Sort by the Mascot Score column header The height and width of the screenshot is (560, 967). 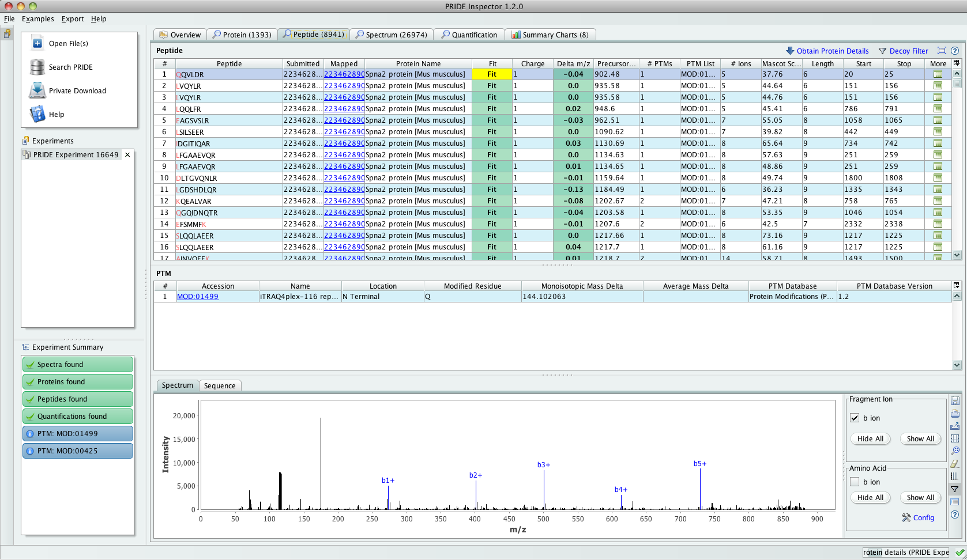tap(781, 63)
